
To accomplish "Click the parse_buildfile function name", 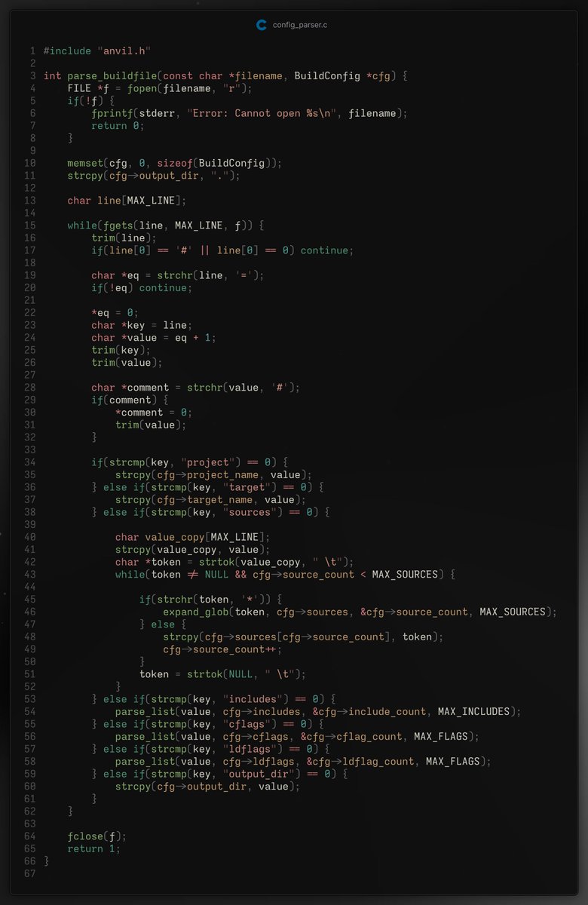I will pos(112,75).
